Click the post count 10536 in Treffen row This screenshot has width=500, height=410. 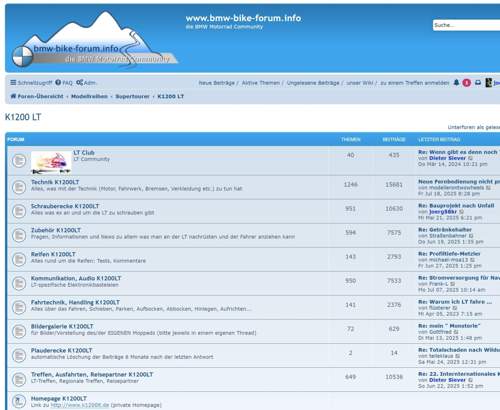pos(394,377)
